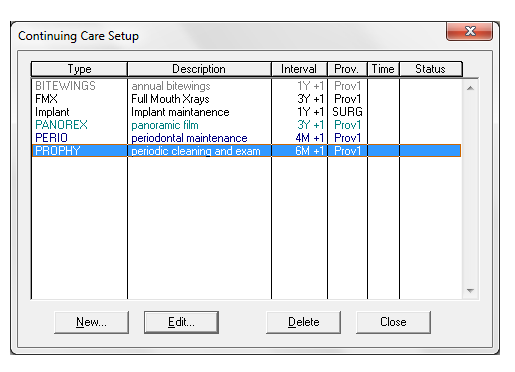This screenshot has width=515, height=372.
Task: Click 'annual bitewings' description
Action: [171, 86]
